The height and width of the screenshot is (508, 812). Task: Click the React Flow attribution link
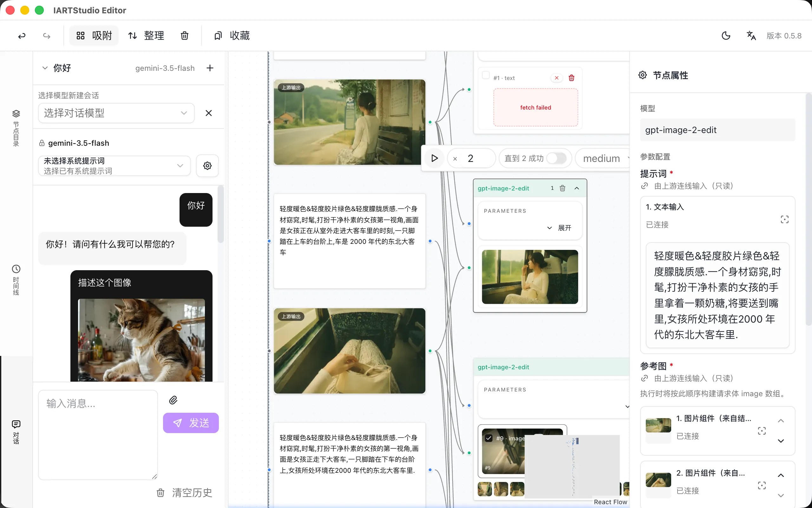610,502
